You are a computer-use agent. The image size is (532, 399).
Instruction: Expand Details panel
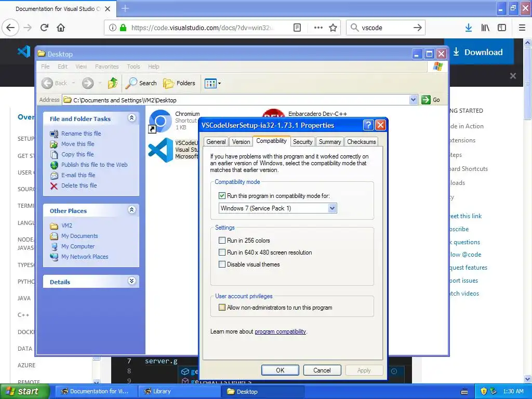131,281
